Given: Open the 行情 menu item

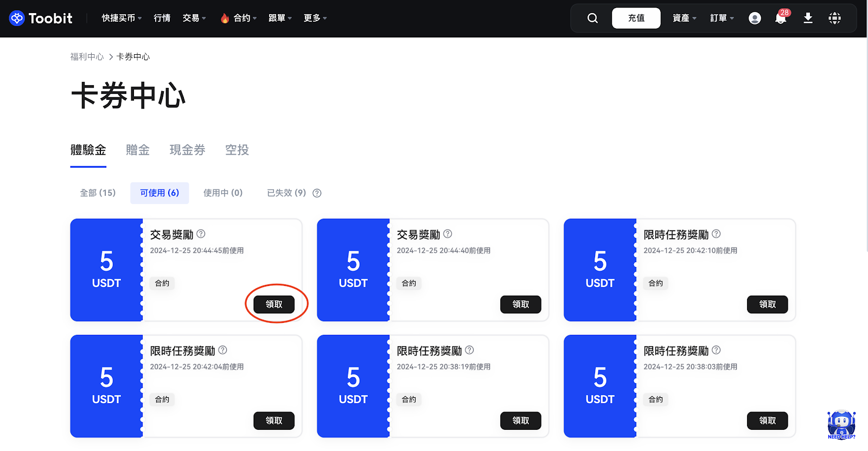Looking at the screenshot, I should pos(162,18).
